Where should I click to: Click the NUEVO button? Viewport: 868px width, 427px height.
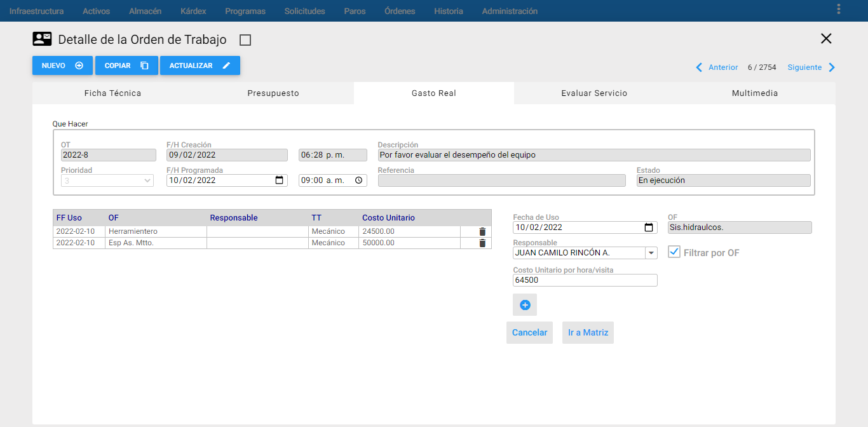pyautogui.click(x=62, y=65)
